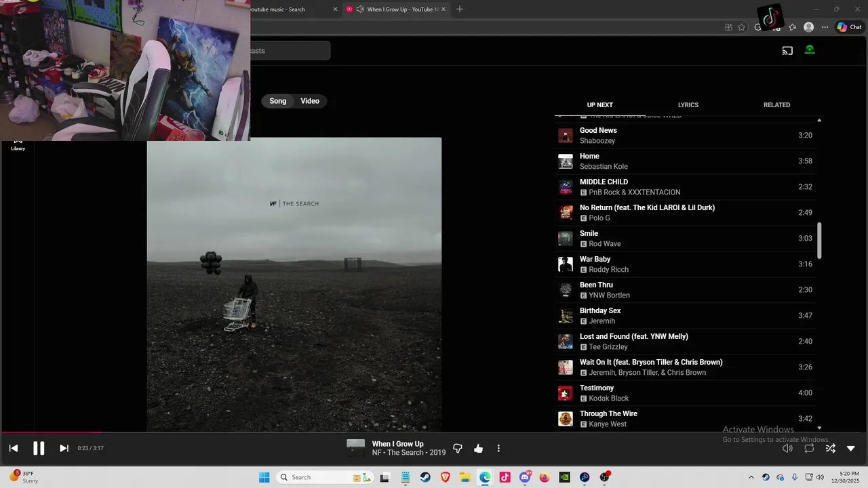Open the cast to device icon

point(787,50)
